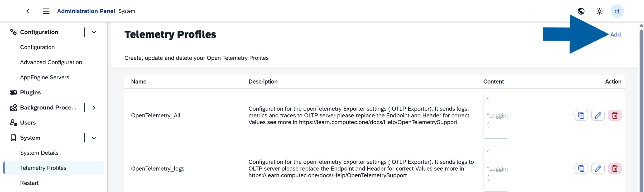Click the Configuration section header

[x=39, y=32]
